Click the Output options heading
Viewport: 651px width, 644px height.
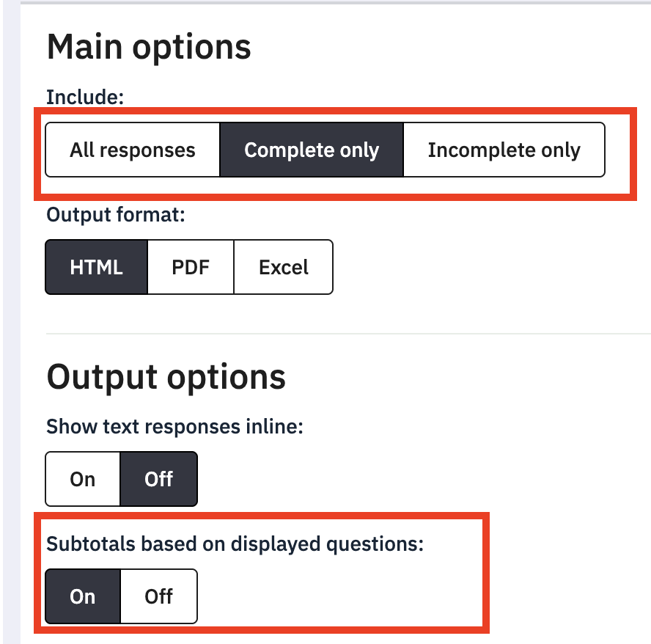point(166,377)
